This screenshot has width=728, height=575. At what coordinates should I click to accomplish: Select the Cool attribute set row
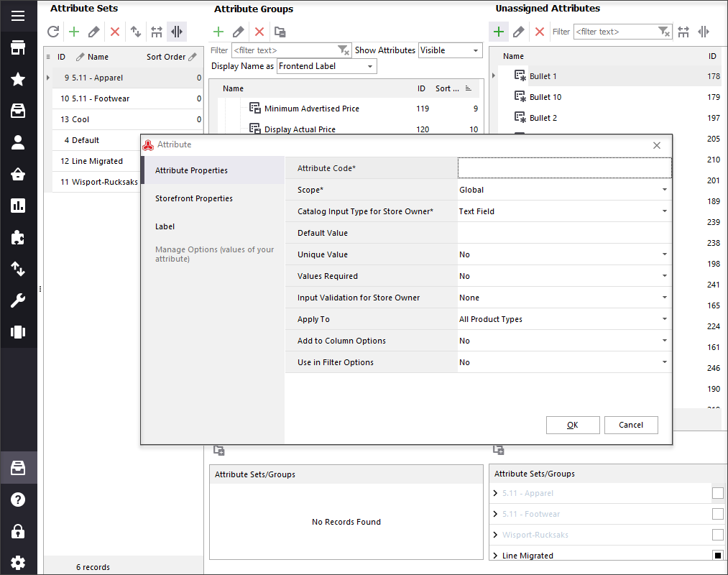tap(128, 119)
